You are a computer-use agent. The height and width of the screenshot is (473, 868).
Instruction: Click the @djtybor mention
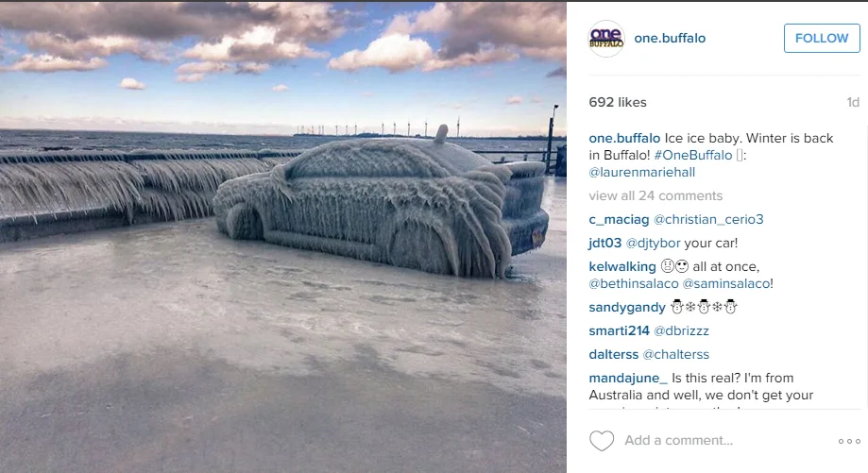654,244
